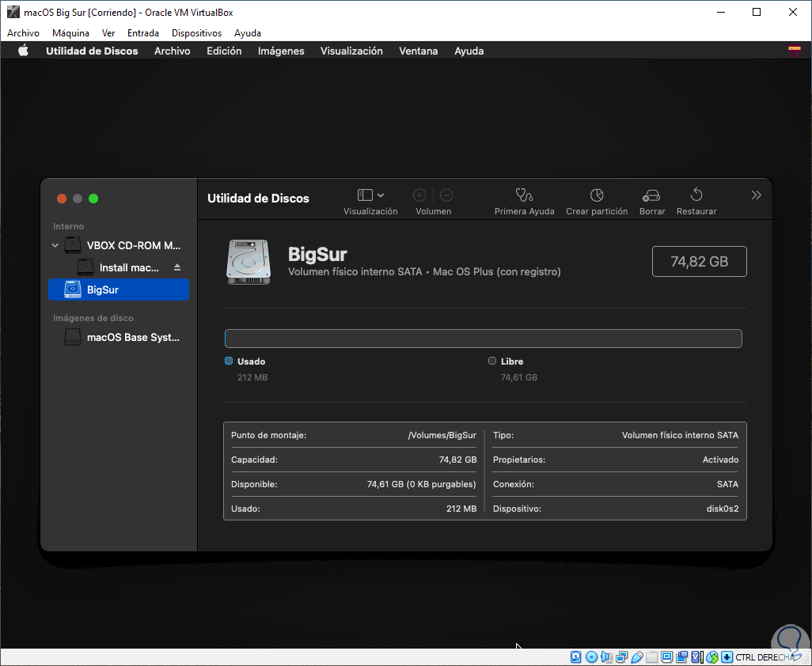
Task: Open the Apple logo menu
Action: point(23,51)
